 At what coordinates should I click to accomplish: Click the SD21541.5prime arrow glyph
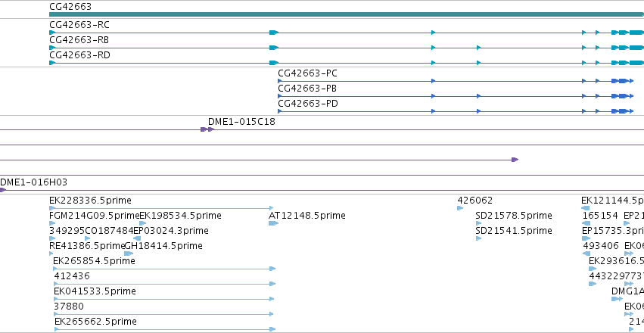click(478, 238)
